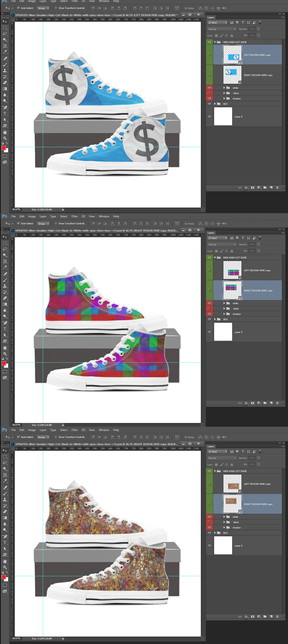
Task: Expand the BOX group in plaid shoe window
Action: (215, 319)
